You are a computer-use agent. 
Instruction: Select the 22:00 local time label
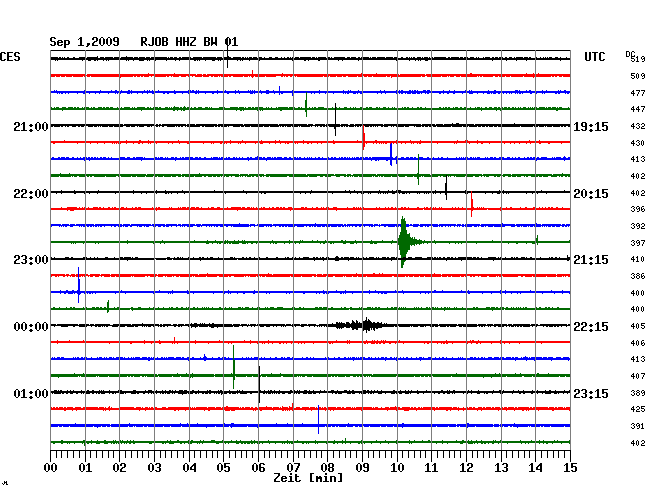point(31,194)
